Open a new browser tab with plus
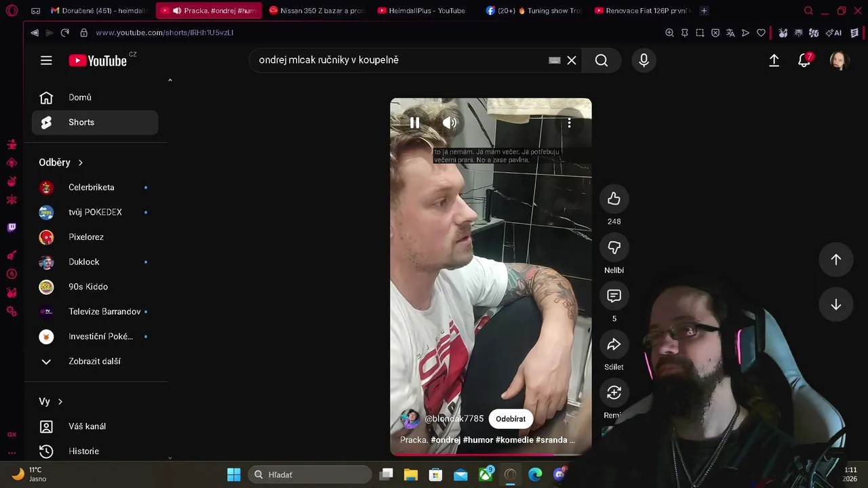Viewport: 868px width, 488px height. (x=704, y=11)
